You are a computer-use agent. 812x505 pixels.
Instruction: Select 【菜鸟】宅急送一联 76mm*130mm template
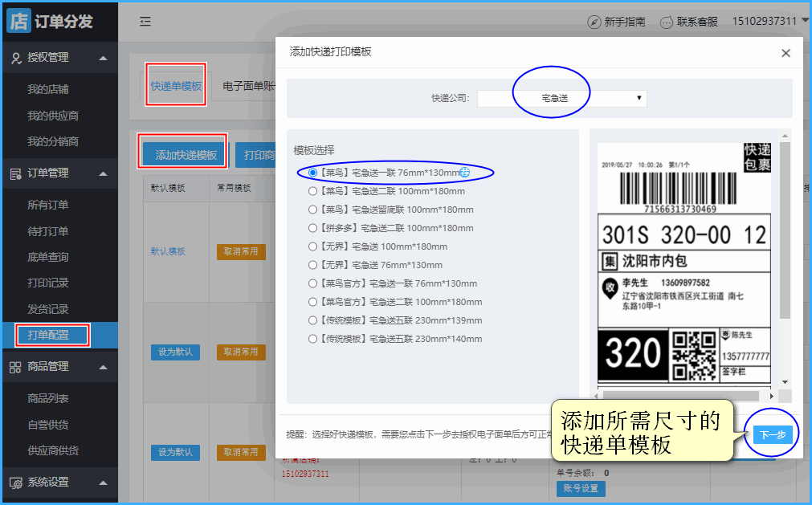point(312,173)
